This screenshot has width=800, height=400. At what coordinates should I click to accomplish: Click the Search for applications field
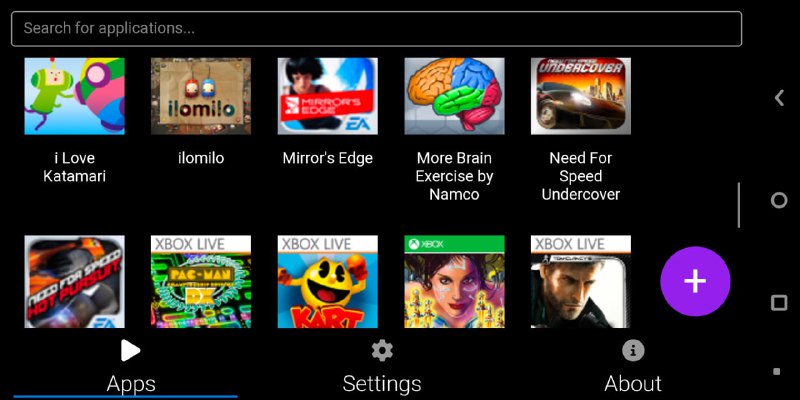(x=377, y=29)
